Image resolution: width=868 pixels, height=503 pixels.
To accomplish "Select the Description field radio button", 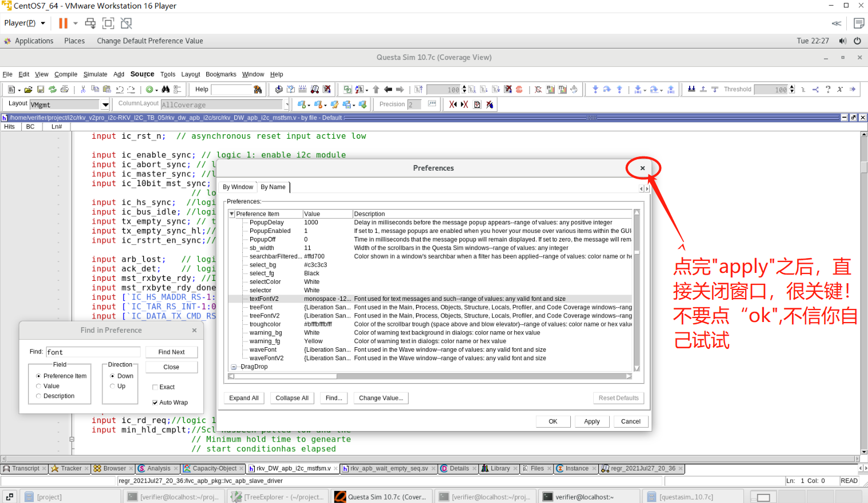I will pyautogui.click(x=38, y=396).
